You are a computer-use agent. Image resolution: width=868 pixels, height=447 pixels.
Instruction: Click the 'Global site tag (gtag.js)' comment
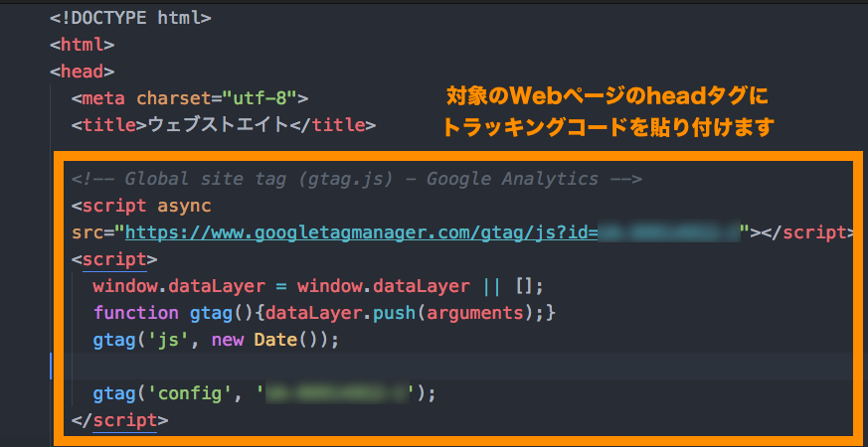pyautogui.click(x=357, y=179)
